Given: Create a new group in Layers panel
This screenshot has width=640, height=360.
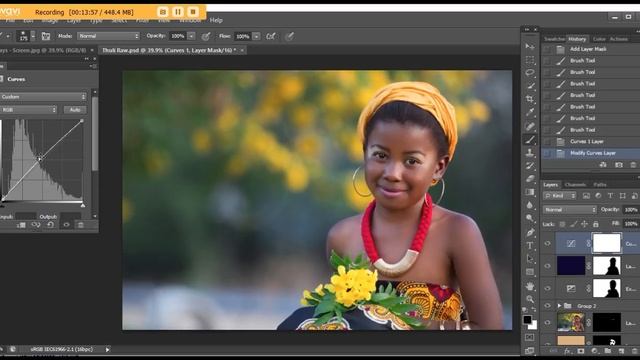Looking at the screenshot, I should click(608, 351).
